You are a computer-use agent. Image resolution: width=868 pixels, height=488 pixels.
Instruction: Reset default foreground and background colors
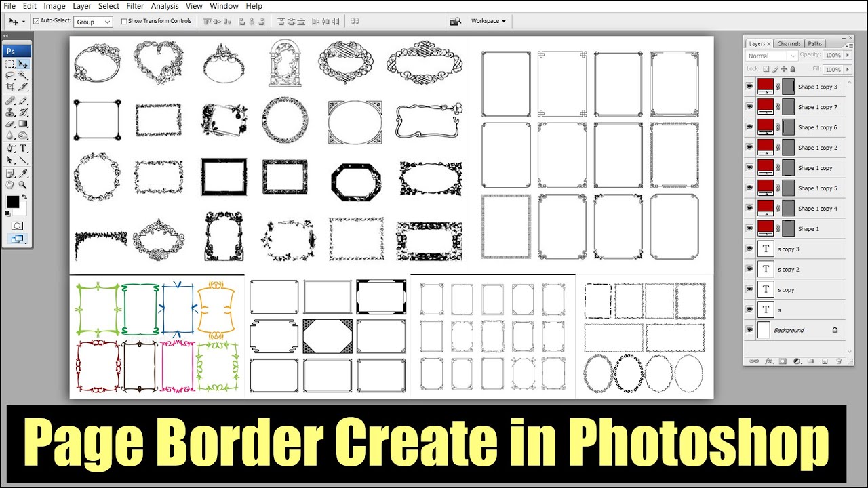point(7,213)
